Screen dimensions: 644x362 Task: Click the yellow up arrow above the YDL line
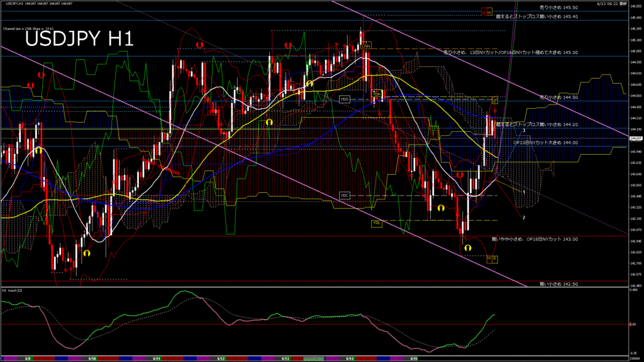pyautogui.click(x=441, y=208)
